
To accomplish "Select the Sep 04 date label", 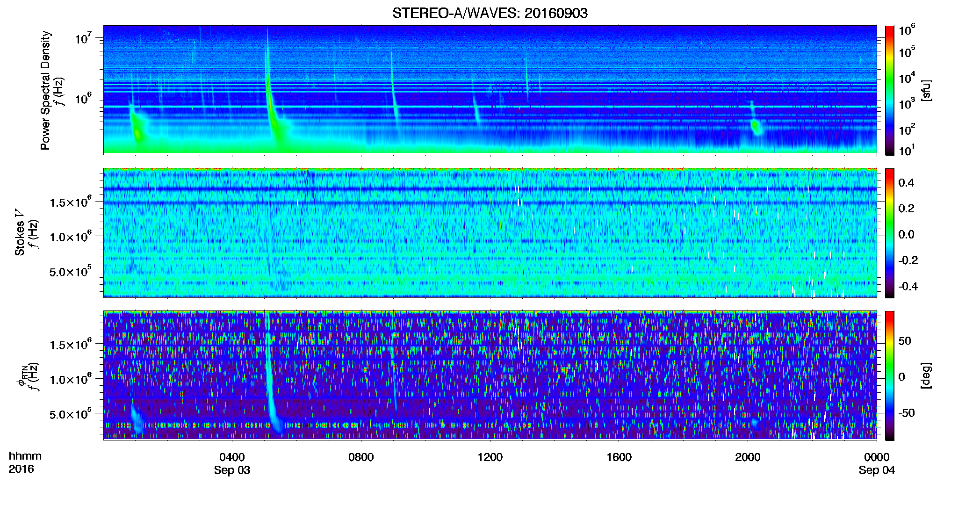I will pos(877,470).
